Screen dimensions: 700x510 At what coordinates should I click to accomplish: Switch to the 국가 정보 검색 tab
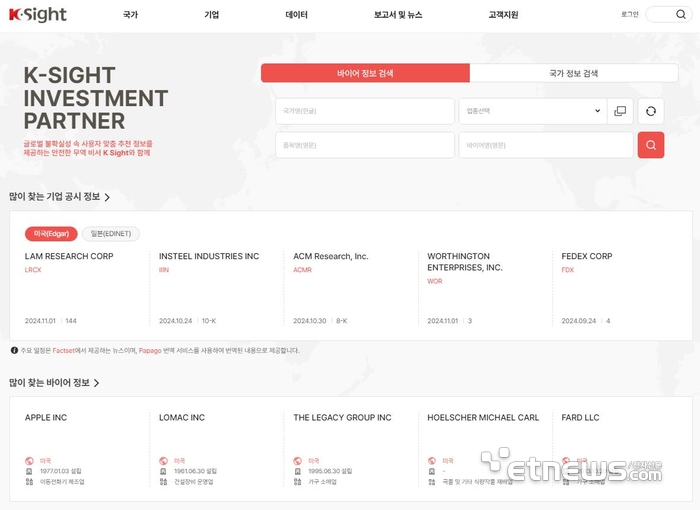pos(574,73)
